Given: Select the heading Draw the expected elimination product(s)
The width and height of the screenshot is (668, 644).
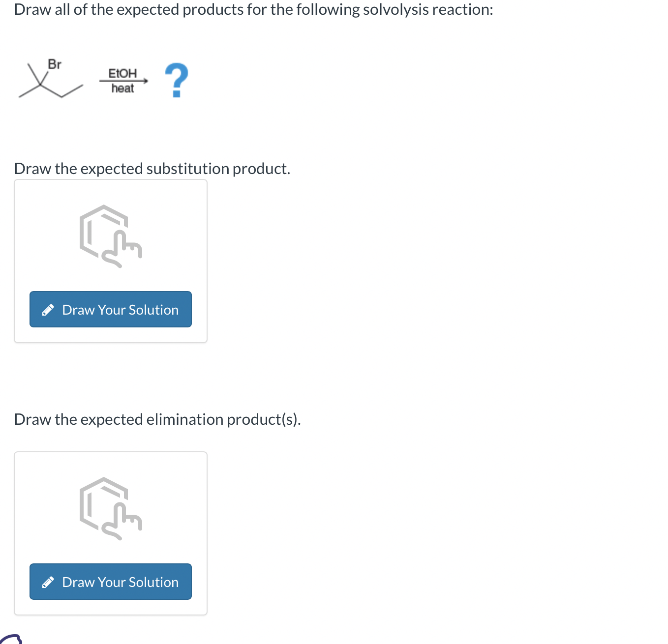Looking at the screenshot, I should pyautogui.click(x=158, y=419).
